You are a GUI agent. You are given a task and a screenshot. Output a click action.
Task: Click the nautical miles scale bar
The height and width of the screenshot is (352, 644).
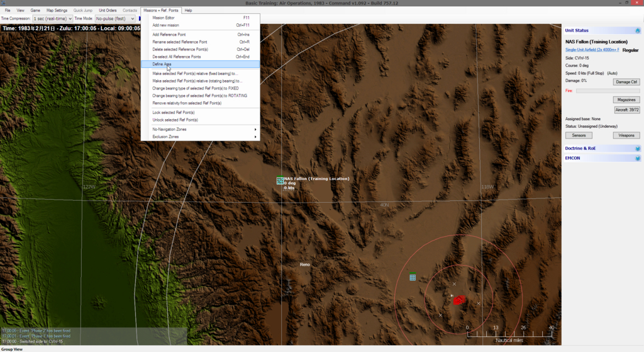[x=509, y=334]
